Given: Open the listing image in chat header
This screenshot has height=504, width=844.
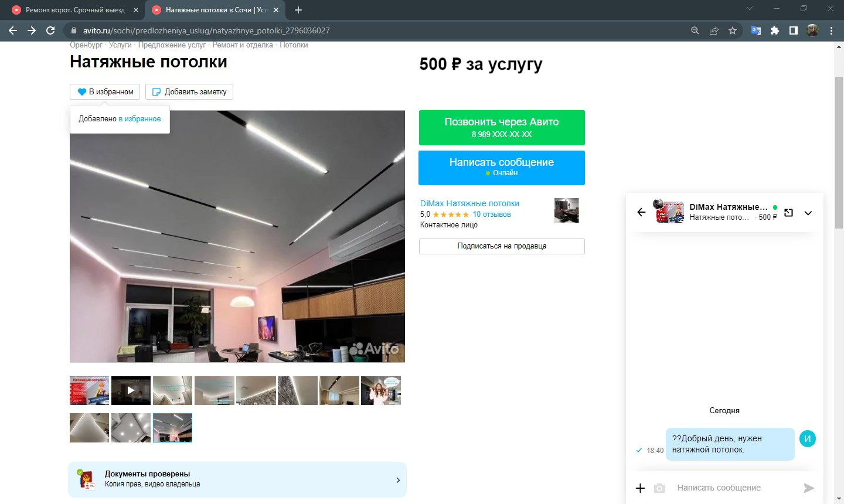Looking at the screenshot, I should 669,212.
